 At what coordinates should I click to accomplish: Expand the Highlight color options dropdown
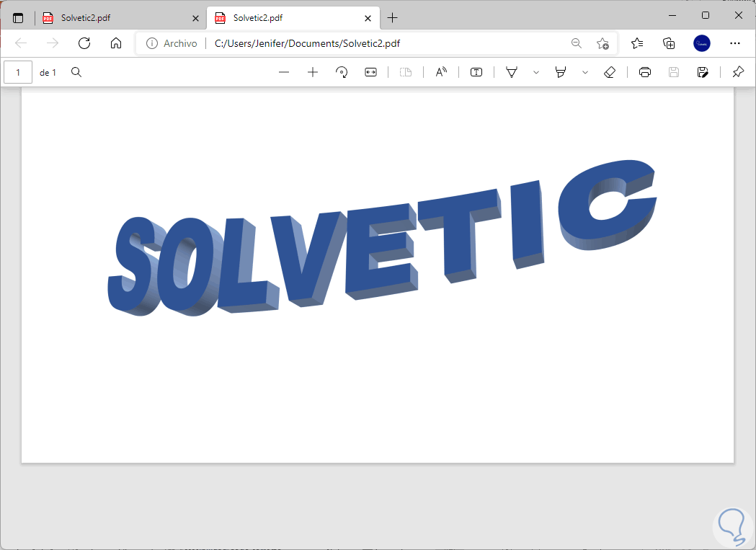pyautogui.click(x=585, y=72)
